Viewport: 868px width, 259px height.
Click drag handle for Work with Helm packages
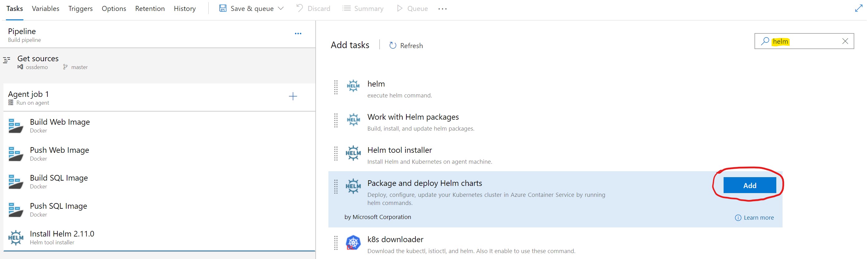(x=336, y=120)
